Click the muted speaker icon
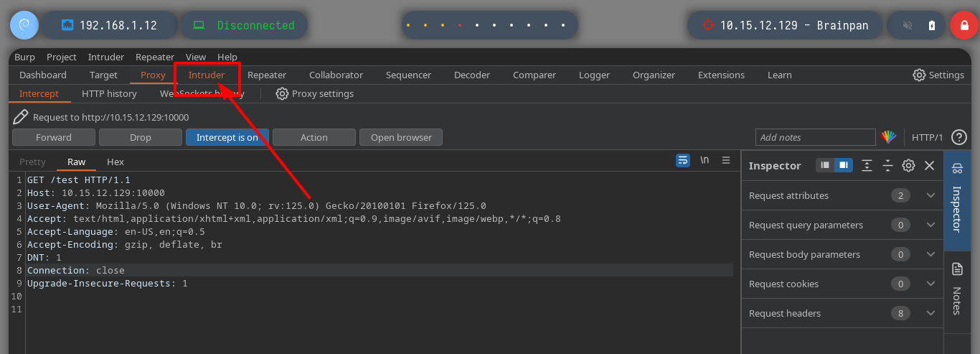 click(908, 25)
